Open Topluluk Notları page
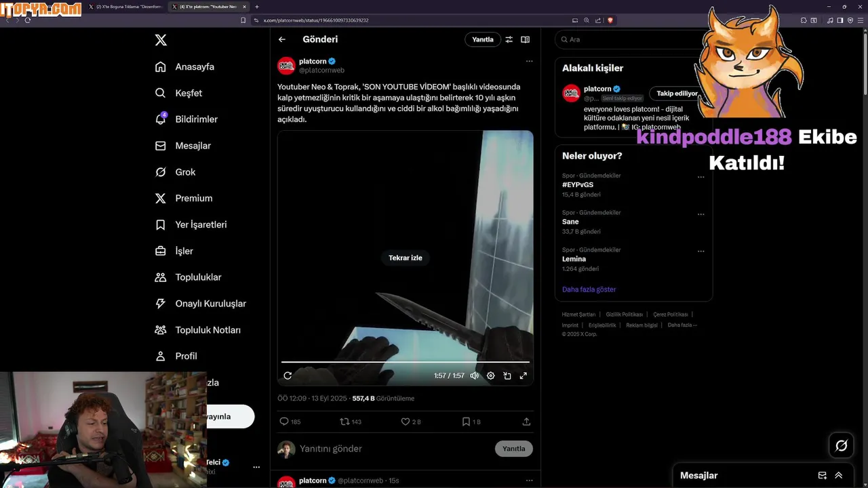Viewport: 868px width, 488px height. click(x=197, y=330)
